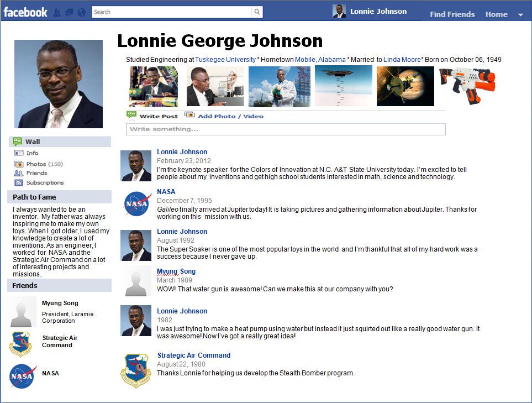Open Myung Song in Friends list
532x403 pixels.
point(60,303)
